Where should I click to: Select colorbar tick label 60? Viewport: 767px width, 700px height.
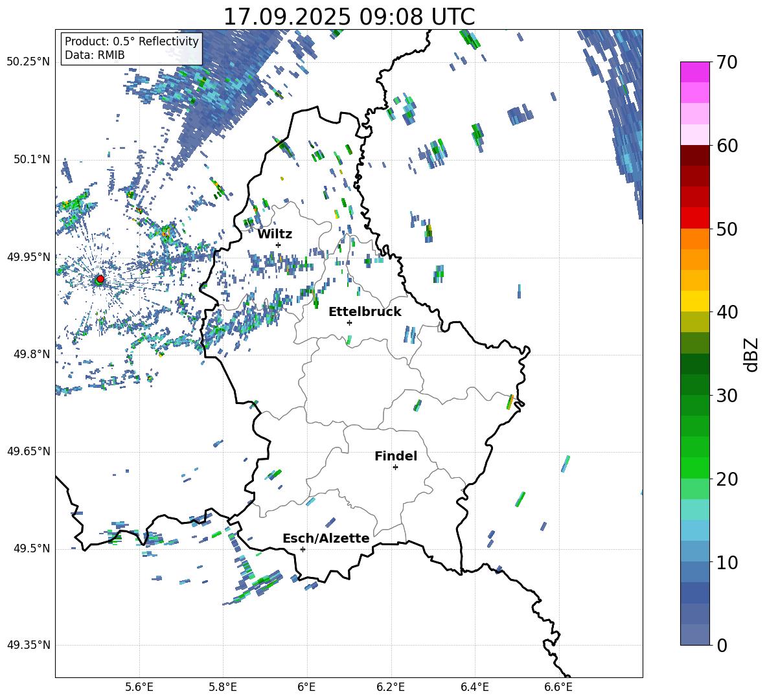(x=727, y=146)
